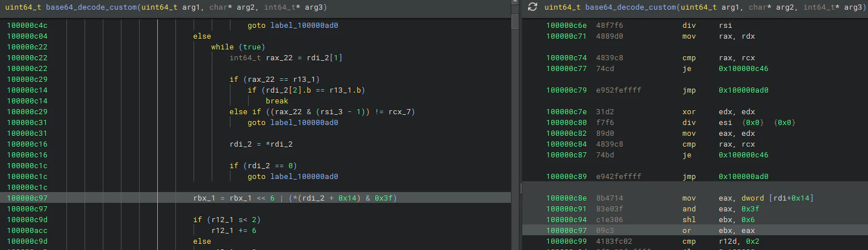Viewport: 868px width, 250px height.
Task: Click 'goto label_100000ad0' at address 100000c4c
Action: [x=293, y=26]
